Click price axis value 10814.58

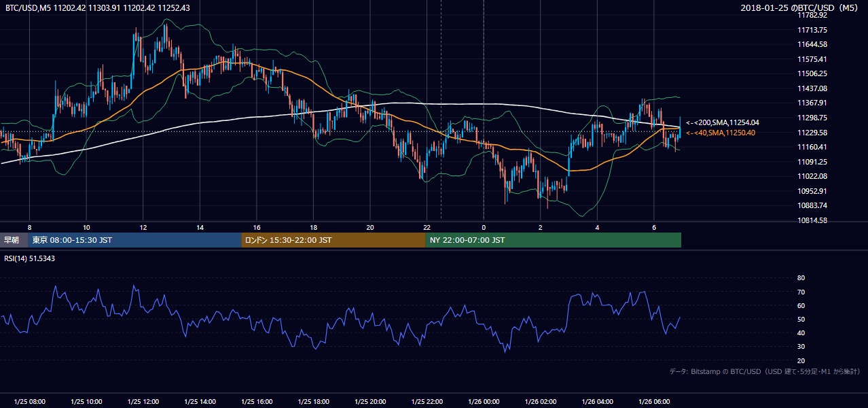click(812, 220)
